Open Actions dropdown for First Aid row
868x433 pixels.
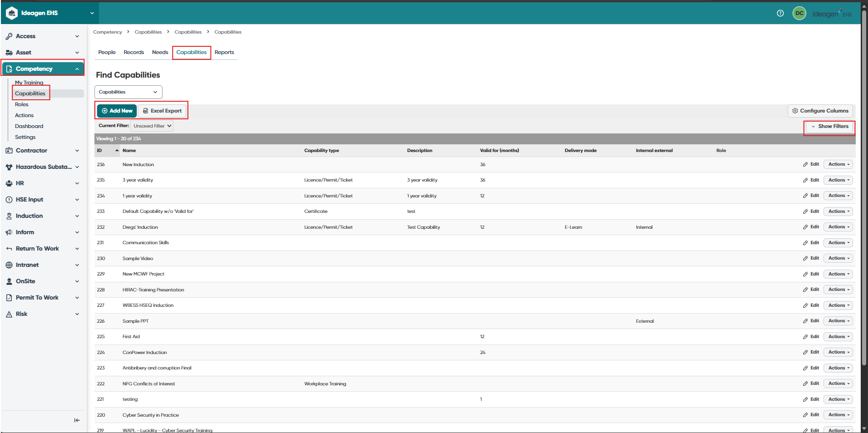point(838,337)
